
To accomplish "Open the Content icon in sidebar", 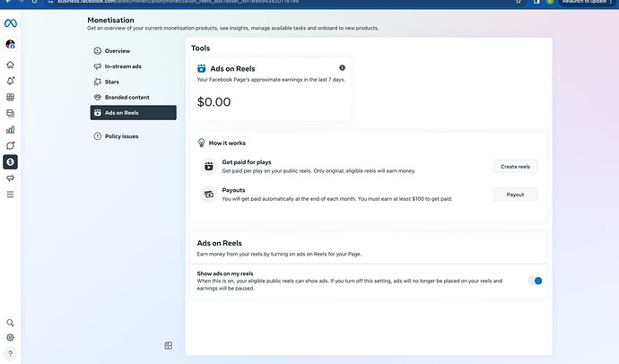I will [x=10, y=114].
